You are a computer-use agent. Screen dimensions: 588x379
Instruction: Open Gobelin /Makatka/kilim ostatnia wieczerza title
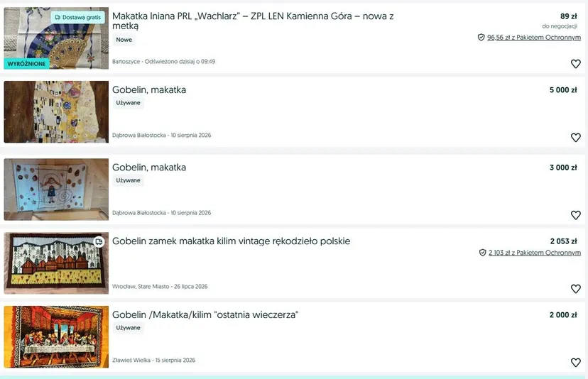point(205,315)
